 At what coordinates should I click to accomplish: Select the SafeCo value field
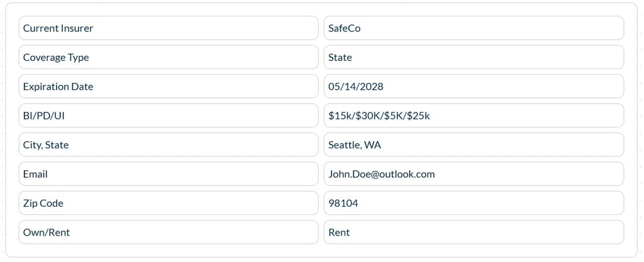(x=473, y=28)
